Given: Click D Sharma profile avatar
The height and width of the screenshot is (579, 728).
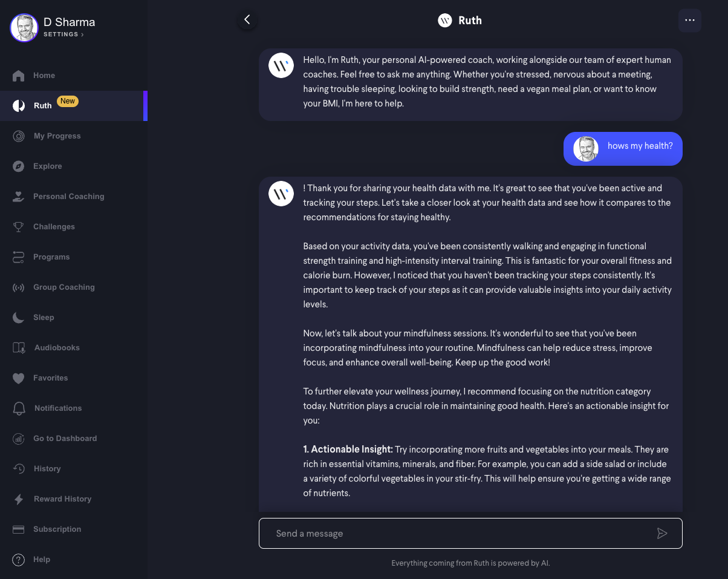Looking at the screenshot, I should click(24, 28).
